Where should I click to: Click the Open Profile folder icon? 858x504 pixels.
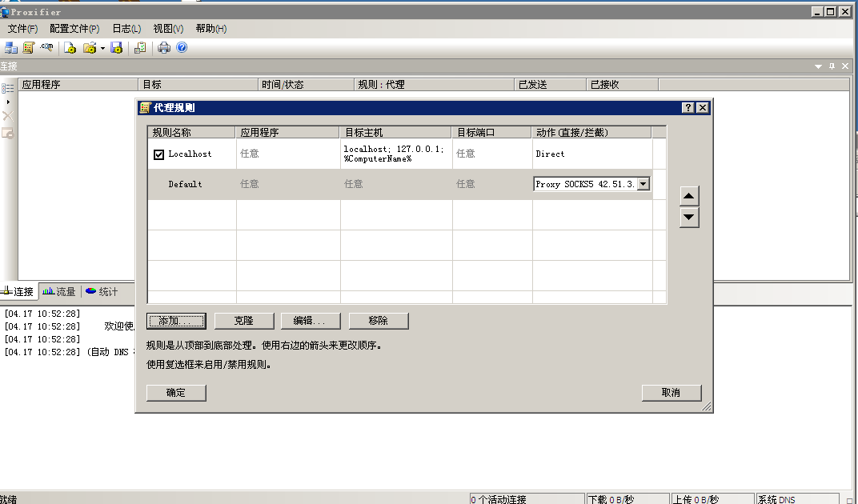pyautogui.click(x=90, y=48)
